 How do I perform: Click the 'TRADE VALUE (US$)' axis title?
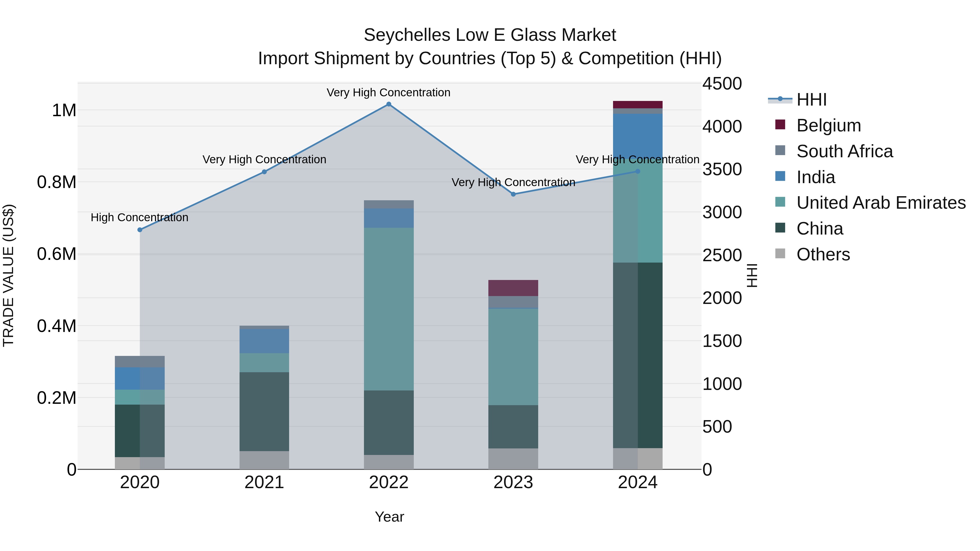point(8,276)
